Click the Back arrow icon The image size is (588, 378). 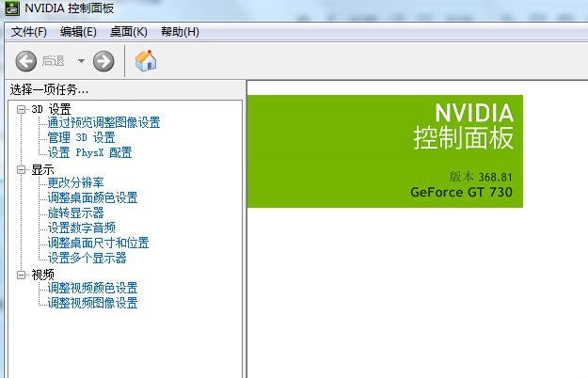coord(25,61)
